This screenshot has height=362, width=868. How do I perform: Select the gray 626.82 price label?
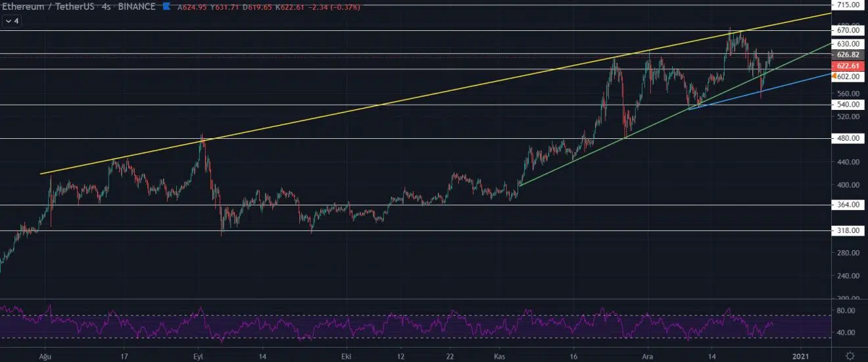[x=848, y=54]
